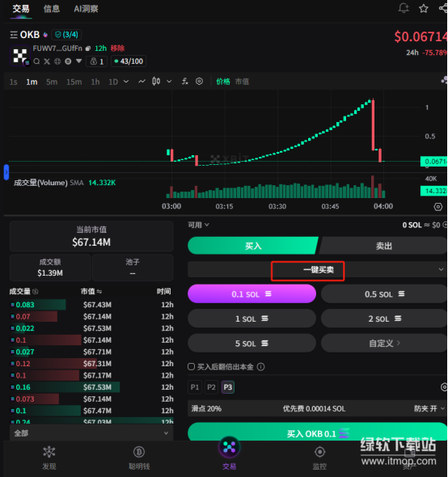Toggle the 防夹 开 anti-sandwich dropdown
The width and height of the screenshot is (448, 477).
point(429,408)
